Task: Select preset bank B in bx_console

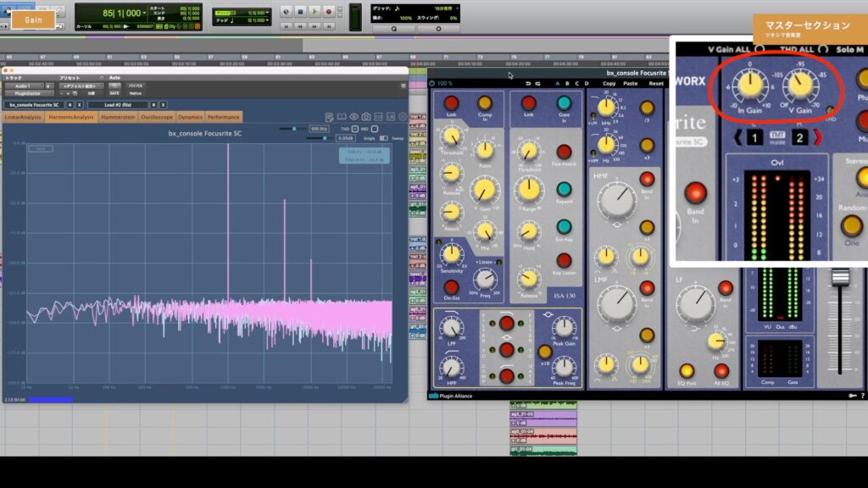Action: pyautogui.click(x=567, y=84)
